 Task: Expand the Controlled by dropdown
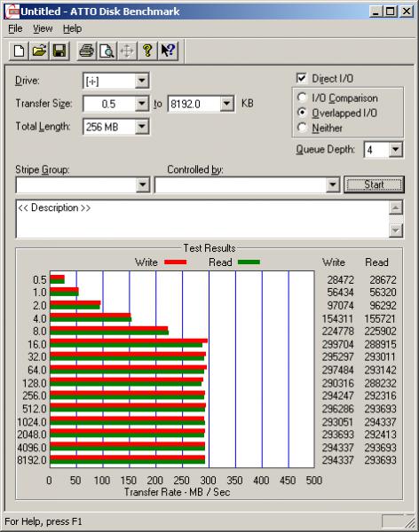coord(333,185)
